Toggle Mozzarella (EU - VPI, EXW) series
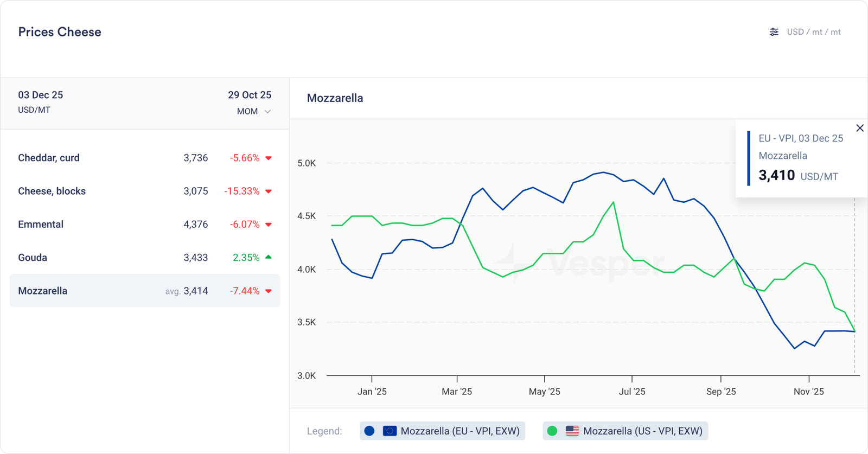Screen dimensions: 868x454 coord(459,431)
